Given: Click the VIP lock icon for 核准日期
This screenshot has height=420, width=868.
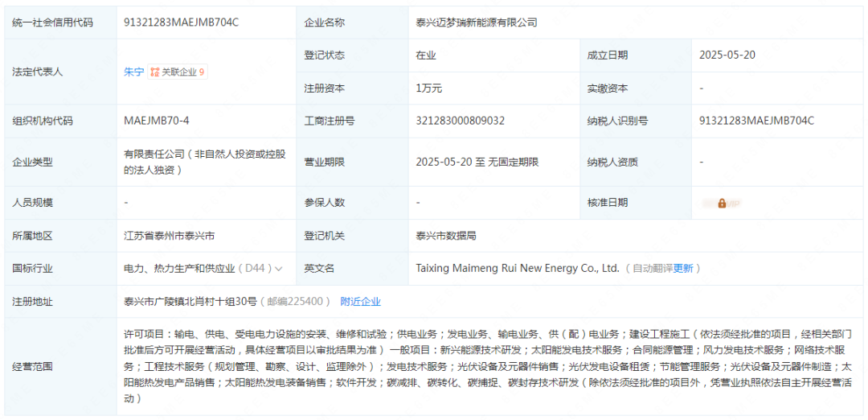Looking at the screenshot, I should [722, 204].
